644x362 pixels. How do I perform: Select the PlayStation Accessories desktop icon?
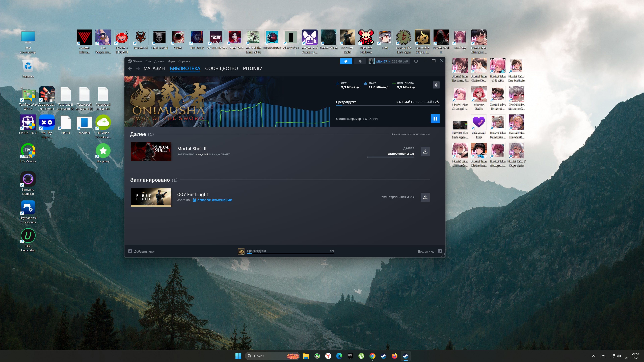pyautogui.click(x=28, y=212)
